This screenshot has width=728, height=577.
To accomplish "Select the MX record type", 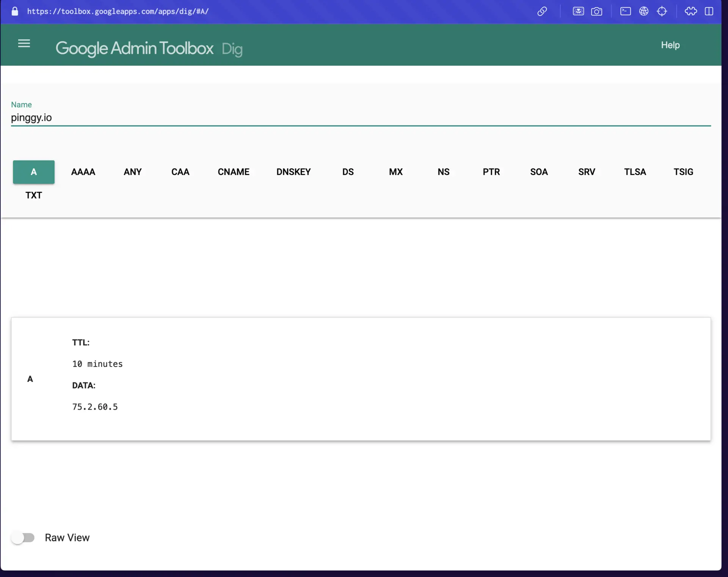I will click(x=396, y=171).
